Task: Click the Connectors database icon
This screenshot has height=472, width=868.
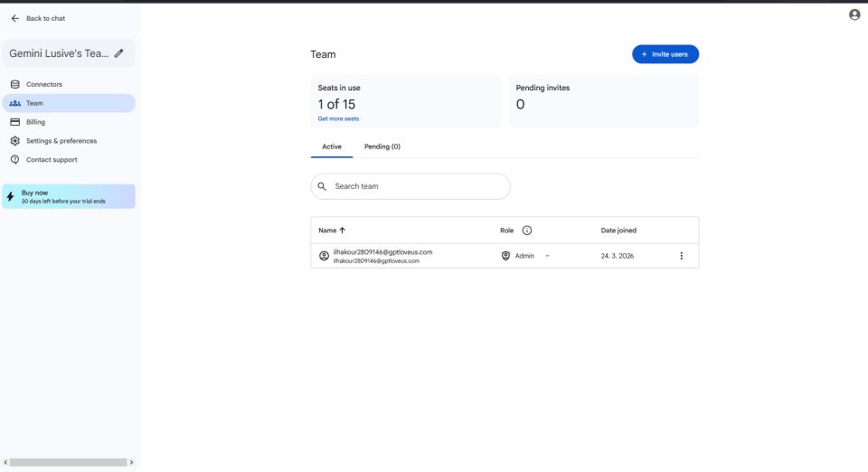Action: (15, 85)
